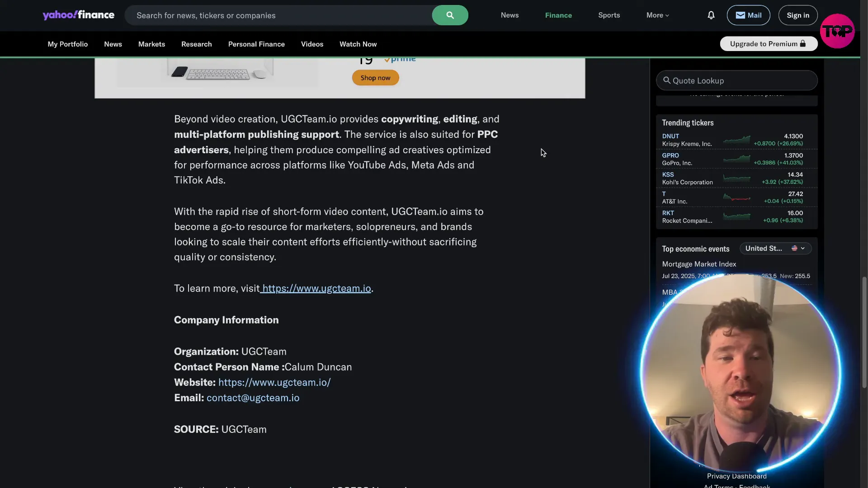
Task: Open the notifications bell
Action: click(711, 15)
